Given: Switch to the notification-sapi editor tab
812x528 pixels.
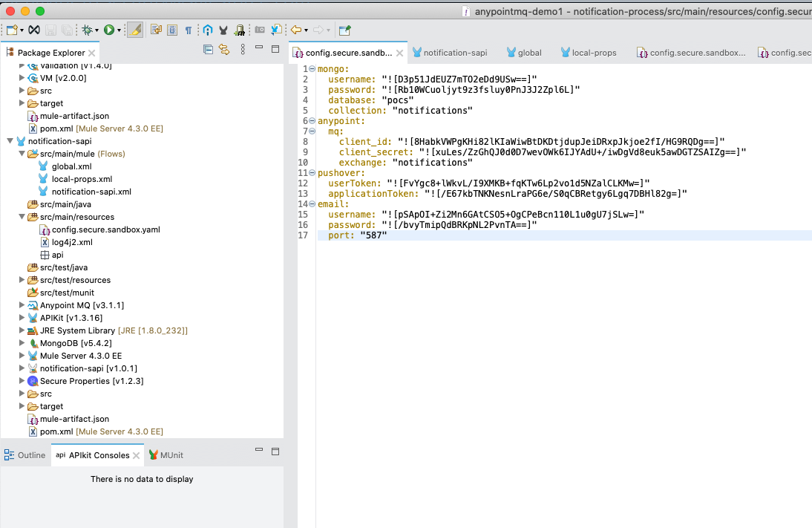Looking at the screenshot, I should 454,53.
